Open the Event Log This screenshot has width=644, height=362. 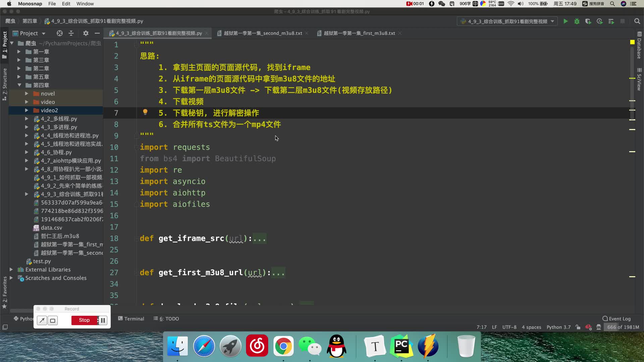(x=616, y=319)
